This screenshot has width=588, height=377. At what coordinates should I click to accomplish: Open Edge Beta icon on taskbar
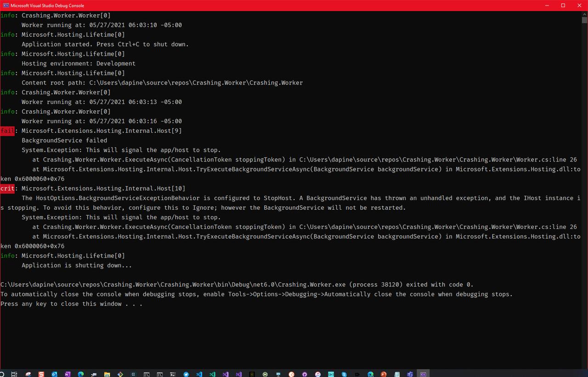click(x=371, y=374)
